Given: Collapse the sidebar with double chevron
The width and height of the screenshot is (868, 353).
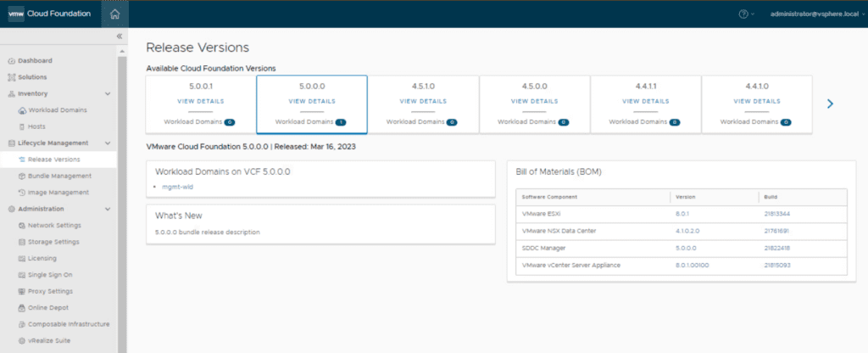Looking at the screenshot, I should tap(119, 36).
